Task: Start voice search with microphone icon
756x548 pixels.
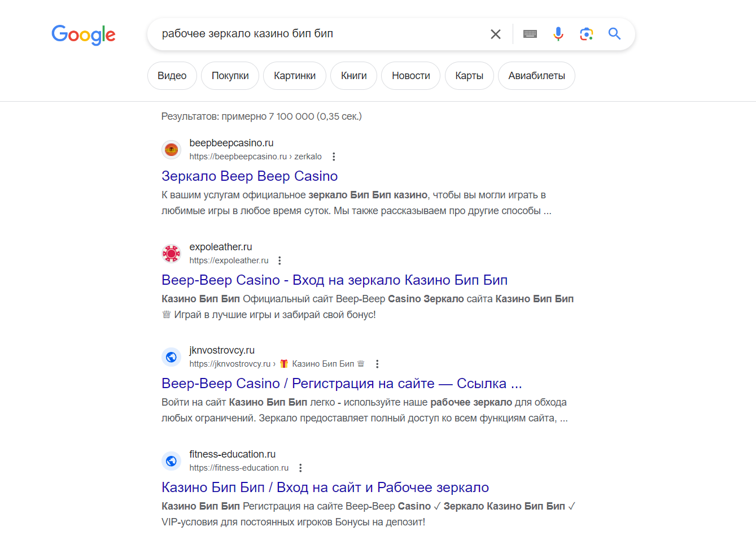Action: pos(558,34)
